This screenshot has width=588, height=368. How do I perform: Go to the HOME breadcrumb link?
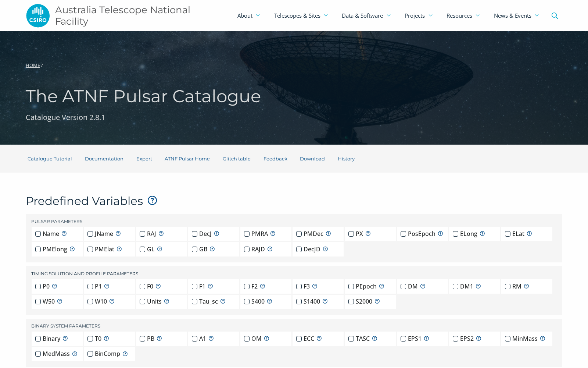pos(33,65)
